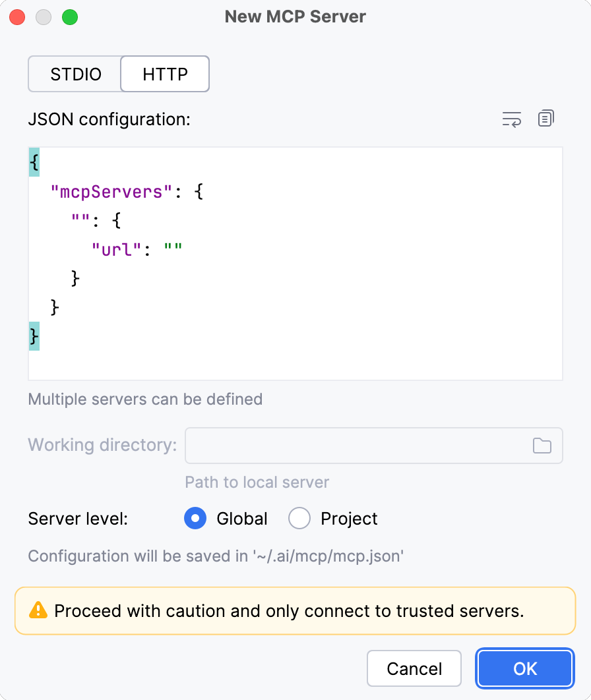This screenshot has height=700, width=591.
Task: Click the warning triangle icon
Action: point(40,610)
